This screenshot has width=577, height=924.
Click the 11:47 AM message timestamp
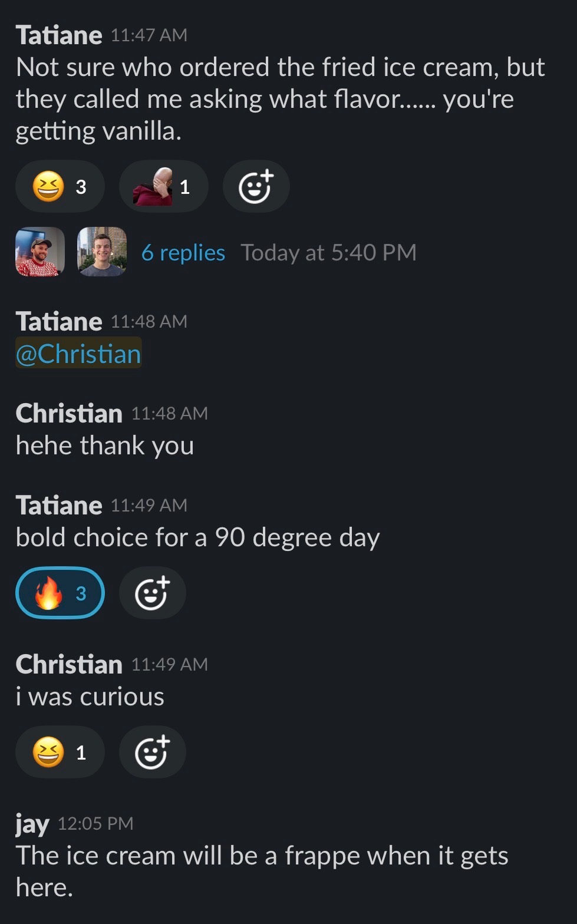coord(149,35)
